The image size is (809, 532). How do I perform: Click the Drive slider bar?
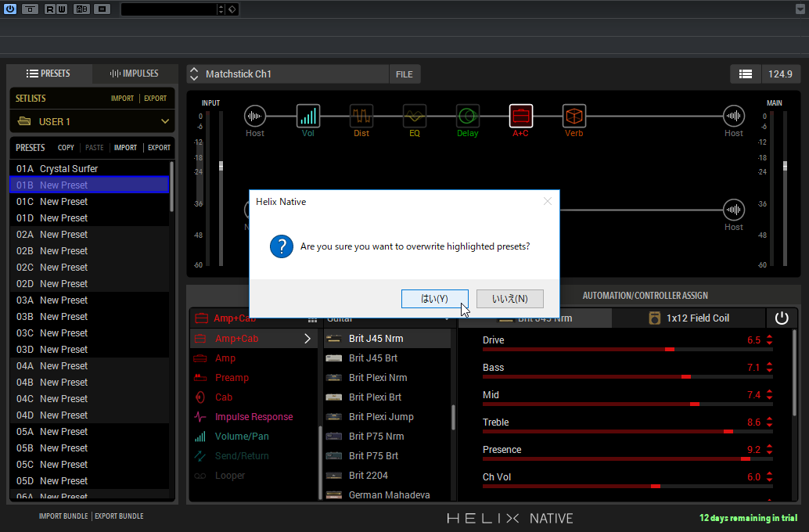click(627, 350)
